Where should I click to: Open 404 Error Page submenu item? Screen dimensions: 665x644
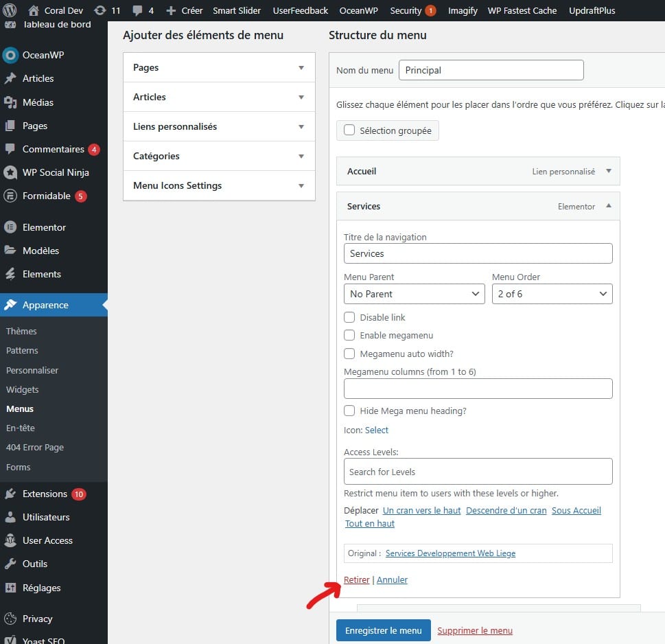[x=35, y=447]
